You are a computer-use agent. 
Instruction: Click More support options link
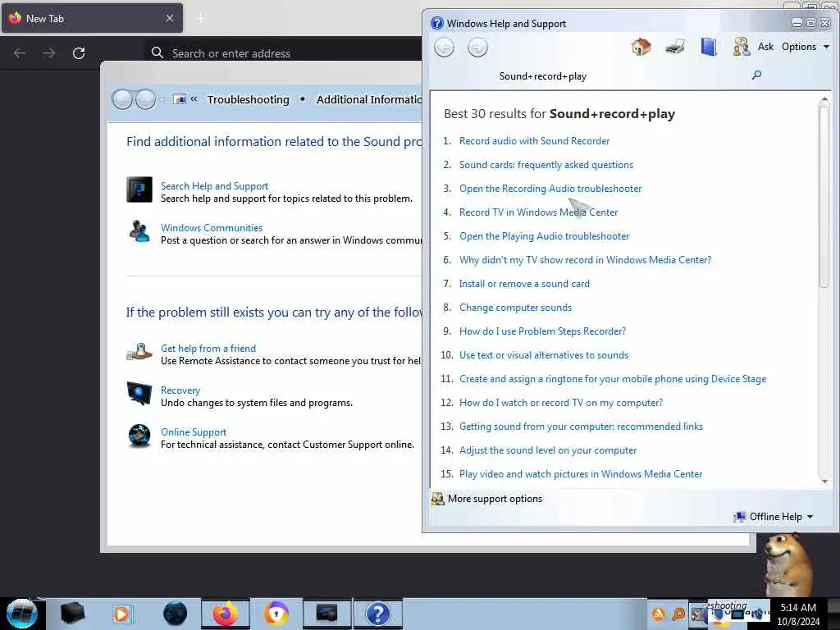click(495, 499)
